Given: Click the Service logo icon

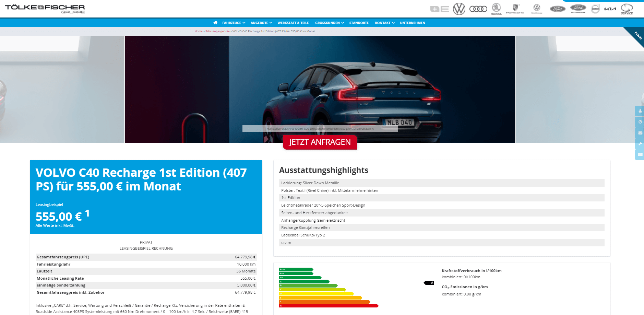Looking at the screenshot, I should (x=627, y=9).
